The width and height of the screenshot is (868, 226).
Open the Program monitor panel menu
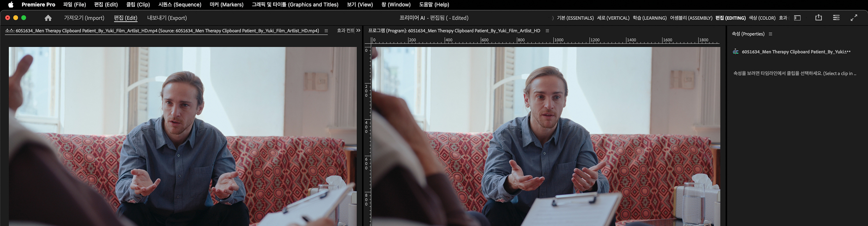[x=547, y=31]
